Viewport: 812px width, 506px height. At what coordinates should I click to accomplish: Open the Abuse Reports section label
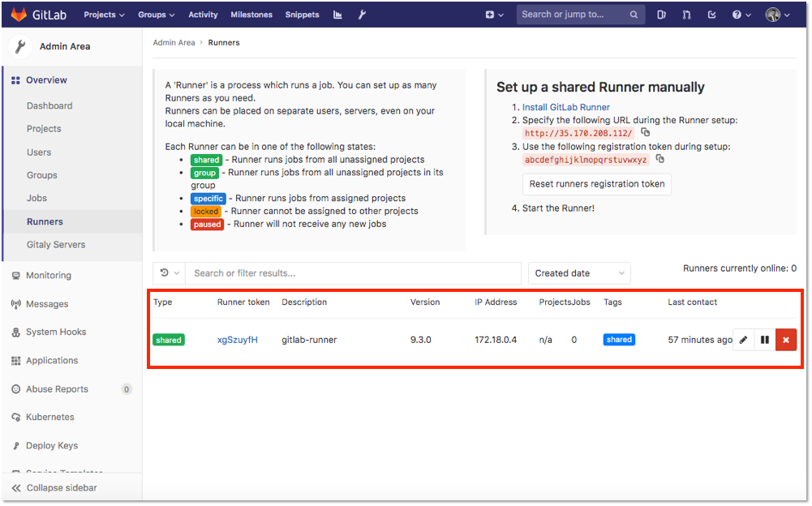[57, 389]
